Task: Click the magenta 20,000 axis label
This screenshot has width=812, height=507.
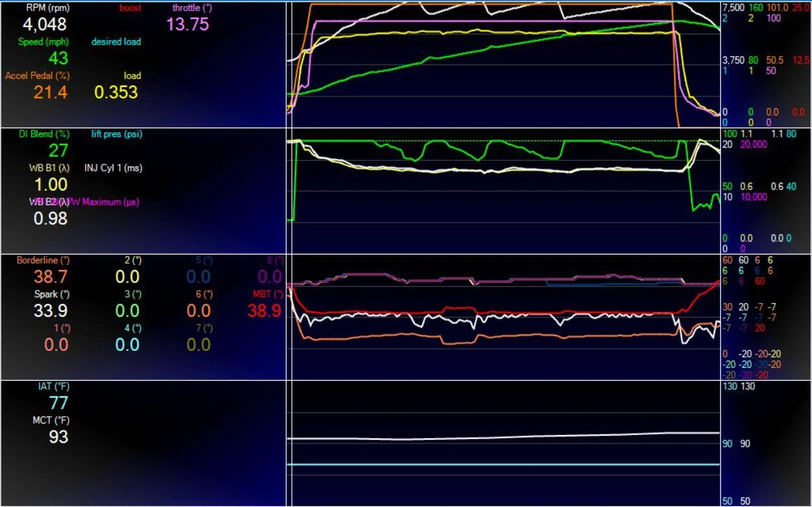Action: click(x=753, y=144)
